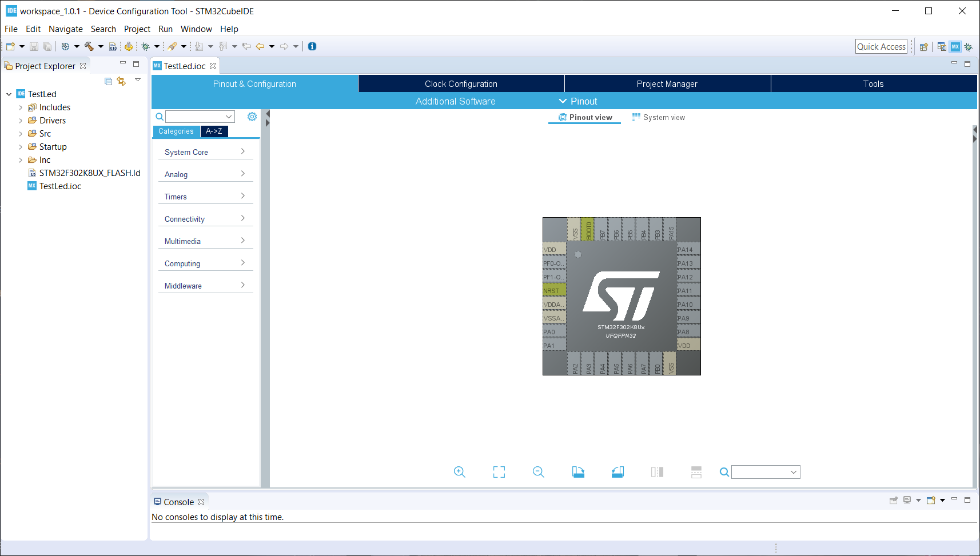Click the horizontal split view icon
Viewport: 980px width, 556px height.
coord(696,472)
